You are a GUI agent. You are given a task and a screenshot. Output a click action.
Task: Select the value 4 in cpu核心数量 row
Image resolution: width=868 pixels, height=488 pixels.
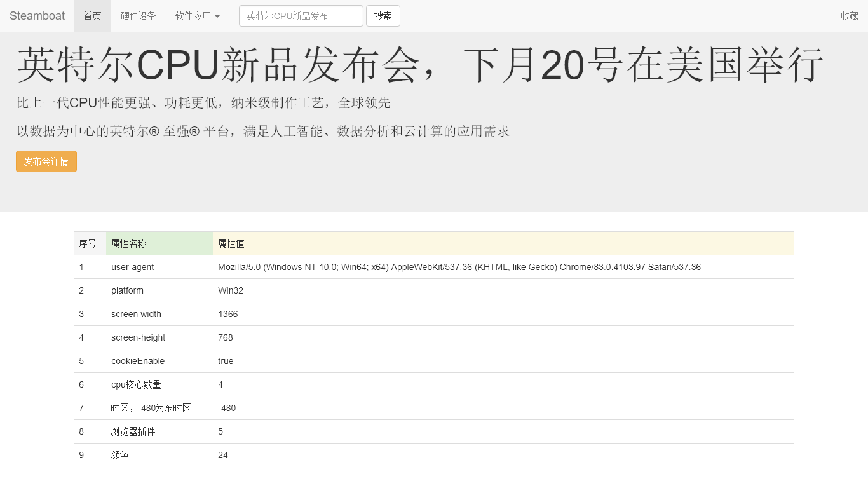click(503, 384)
